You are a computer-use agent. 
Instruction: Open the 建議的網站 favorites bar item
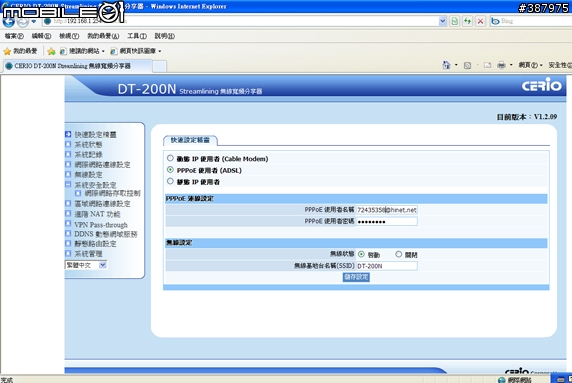[82, 51]
